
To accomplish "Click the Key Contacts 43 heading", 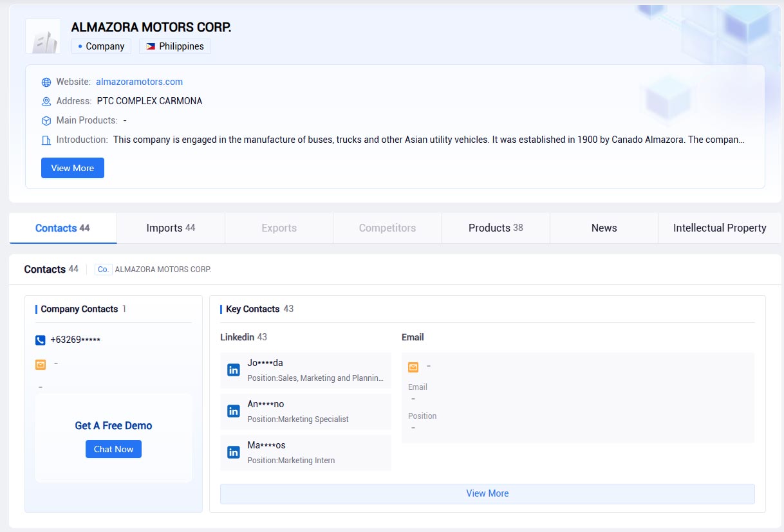I will [259, 309].
